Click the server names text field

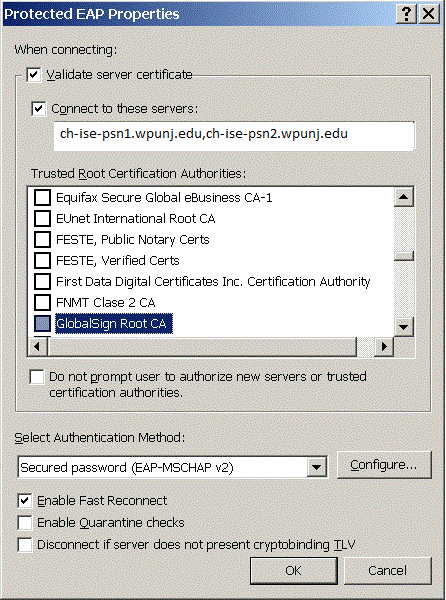234,135
